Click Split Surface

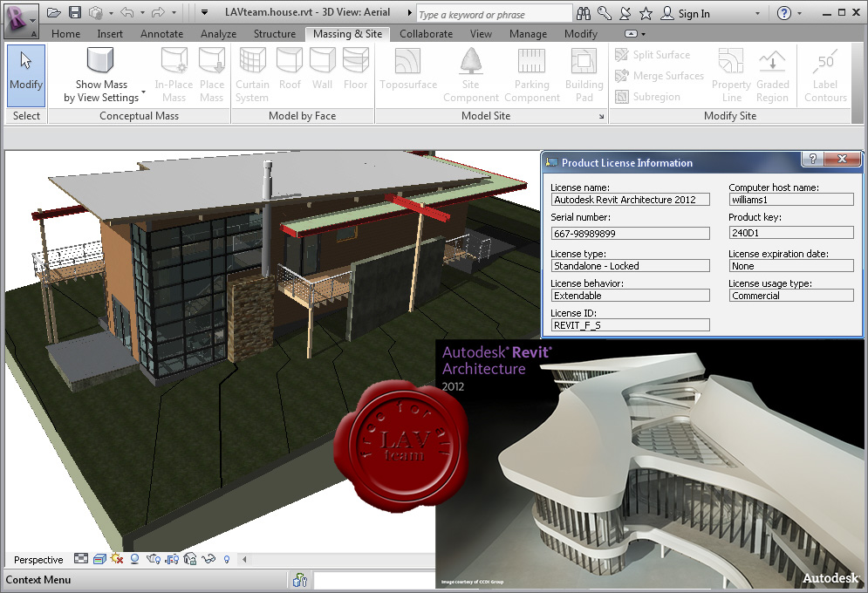[x=653, y=55]
